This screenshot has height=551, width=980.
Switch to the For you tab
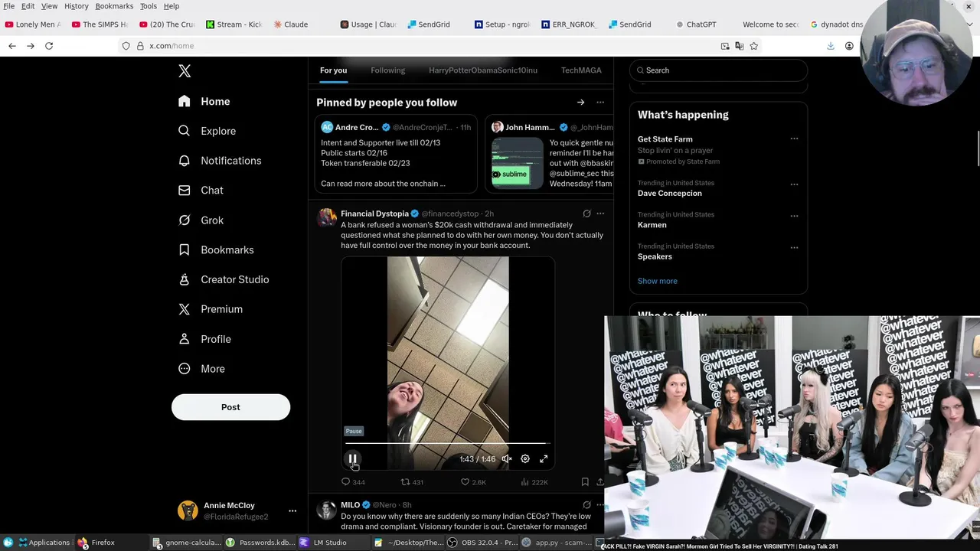(x=333, y=70)
